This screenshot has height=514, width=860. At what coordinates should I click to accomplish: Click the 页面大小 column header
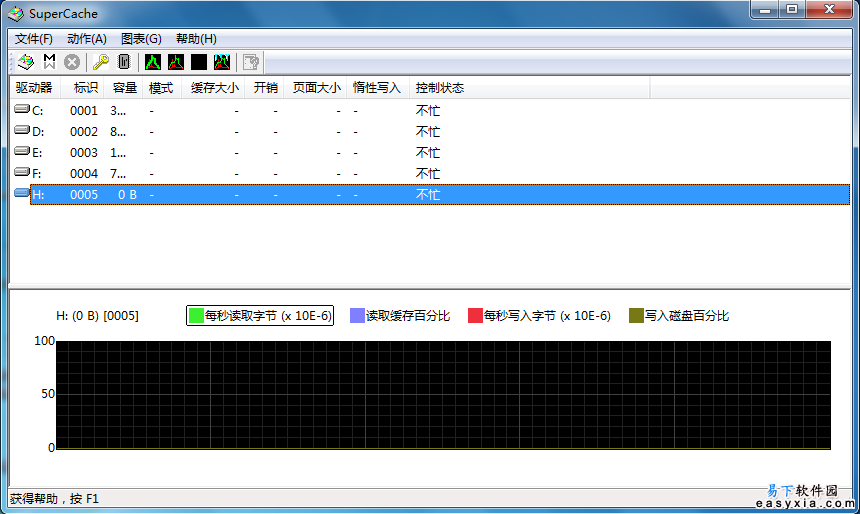[x=315, y=88]
